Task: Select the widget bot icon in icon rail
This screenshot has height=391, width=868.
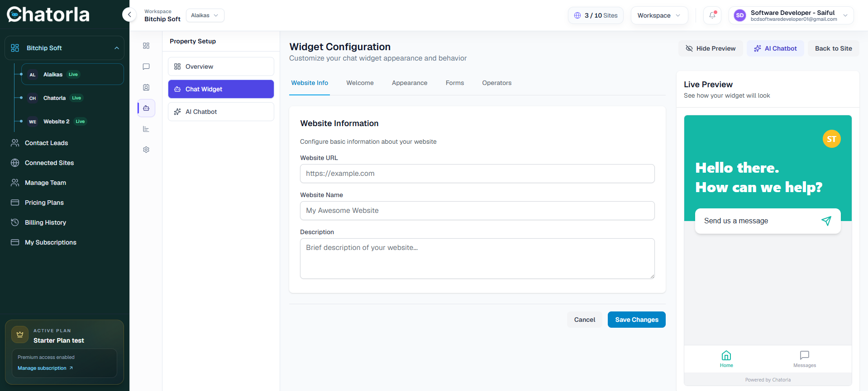Action: tap(146, 108)
